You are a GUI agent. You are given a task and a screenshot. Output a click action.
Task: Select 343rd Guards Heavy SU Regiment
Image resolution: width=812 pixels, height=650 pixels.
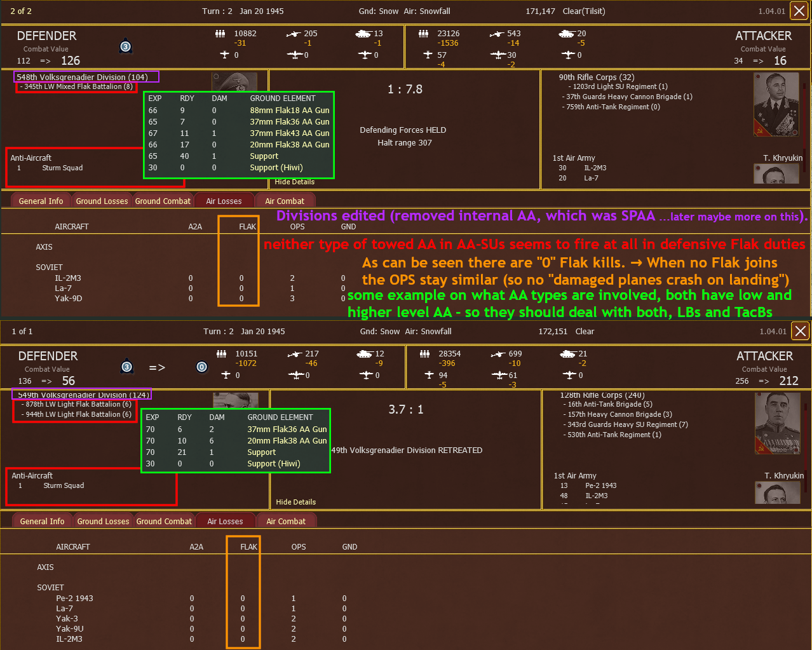(x=625, y=424)
